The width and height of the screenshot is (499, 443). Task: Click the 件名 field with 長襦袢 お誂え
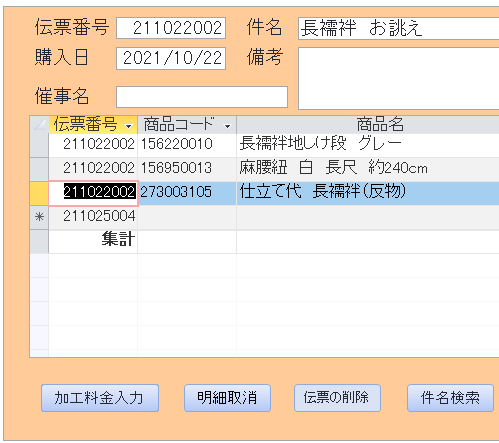(x=399, y=28)
